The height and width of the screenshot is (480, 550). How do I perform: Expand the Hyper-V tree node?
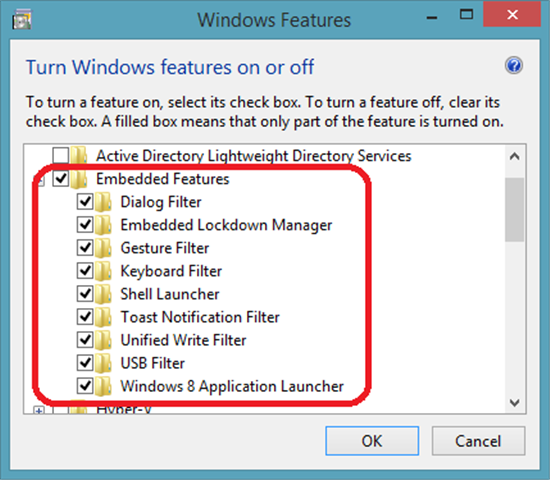(x=39, y=410)
